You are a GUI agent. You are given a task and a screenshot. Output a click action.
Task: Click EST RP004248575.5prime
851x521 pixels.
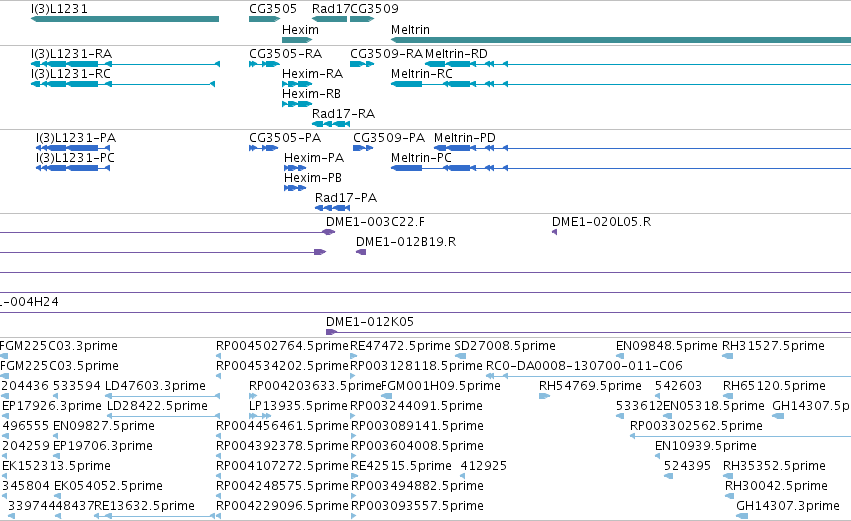282,486
